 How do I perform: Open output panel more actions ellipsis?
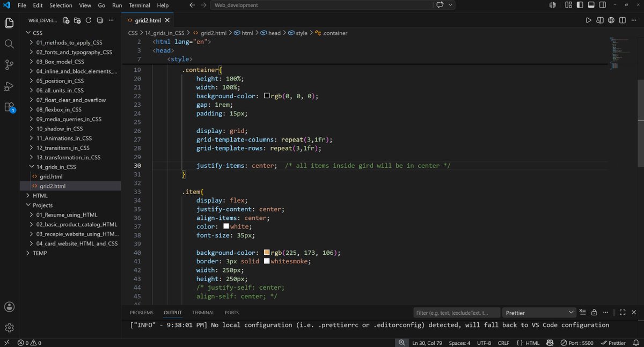[605, 312]
